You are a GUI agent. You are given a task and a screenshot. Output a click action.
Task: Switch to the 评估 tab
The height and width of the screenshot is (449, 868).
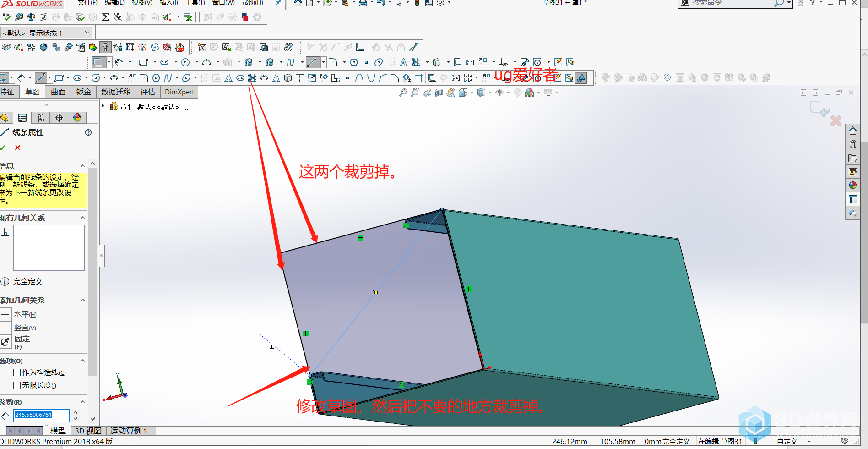148,92
